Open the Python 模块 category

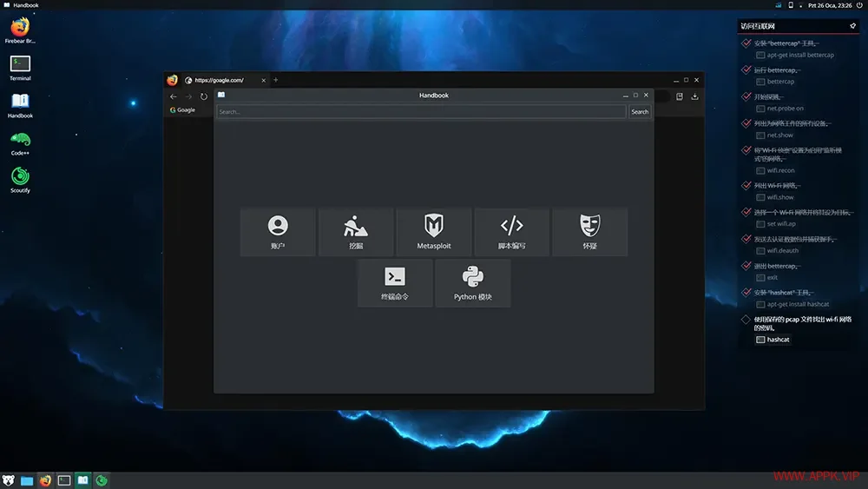473,283
